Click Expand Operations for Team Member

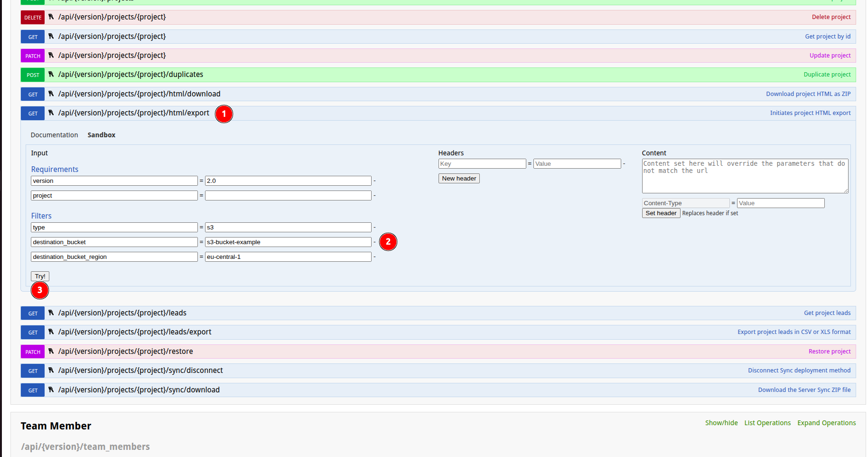[x=826, y=423]
